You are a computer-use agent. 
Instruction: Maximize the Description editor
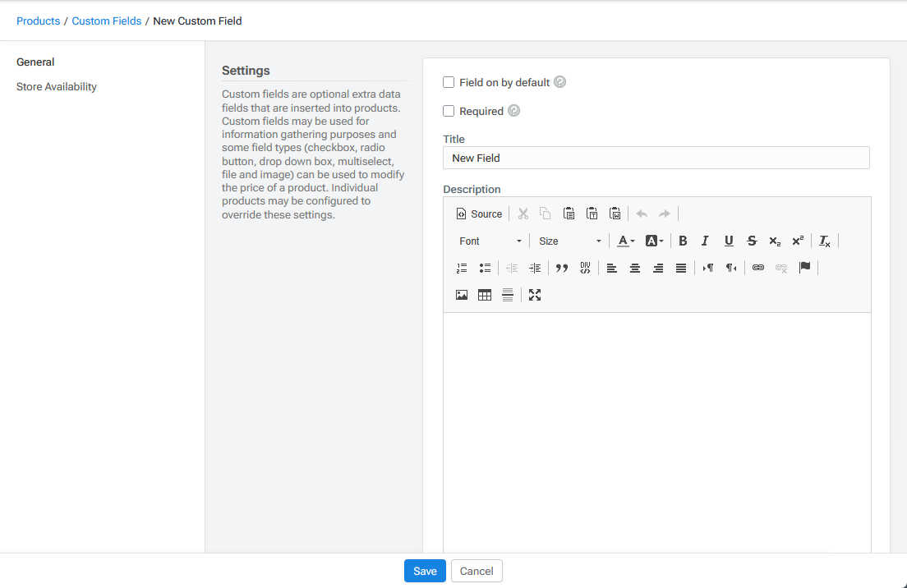[x=535, y=295]
